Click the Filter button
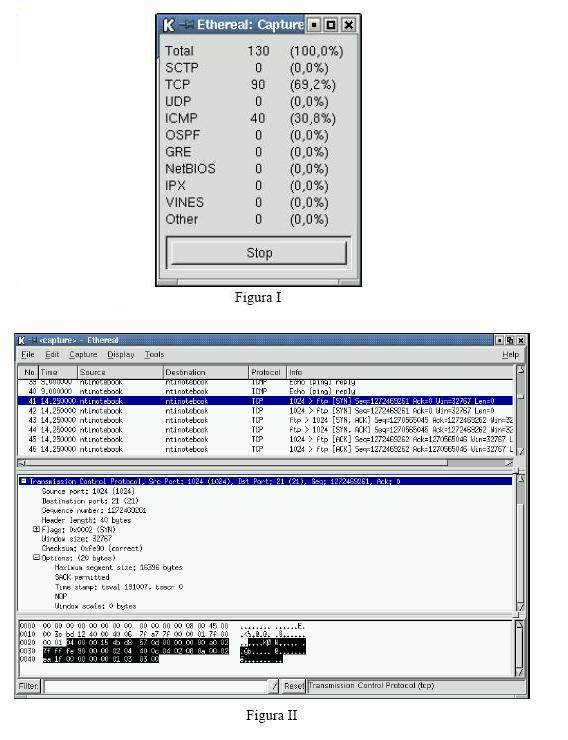The height and width of the screenshot is (740, 568). point(29,686)
